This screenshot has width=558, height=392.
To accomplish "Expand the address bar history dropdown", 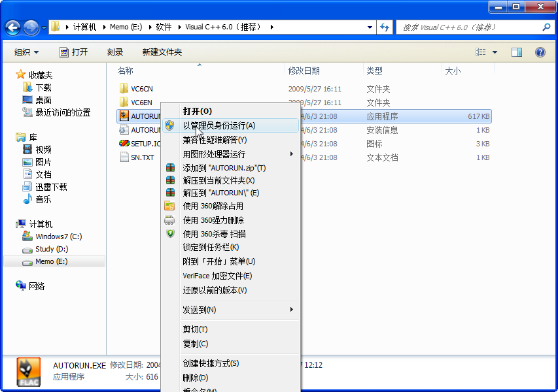I will coord(370,27).
